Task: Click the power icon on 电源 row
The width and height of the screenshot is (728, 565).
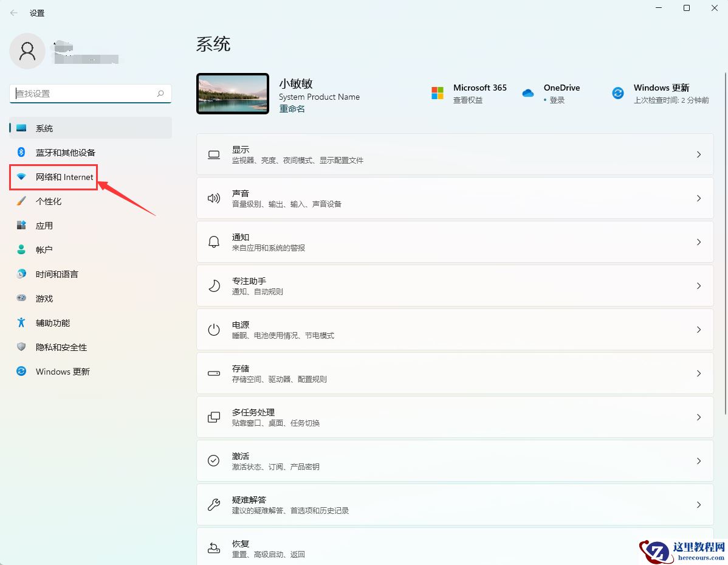Action: 213,329
